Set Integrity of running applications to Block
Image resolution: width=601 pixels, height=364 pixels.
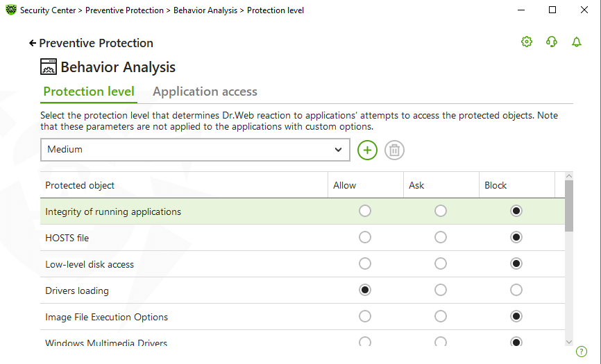516,211
